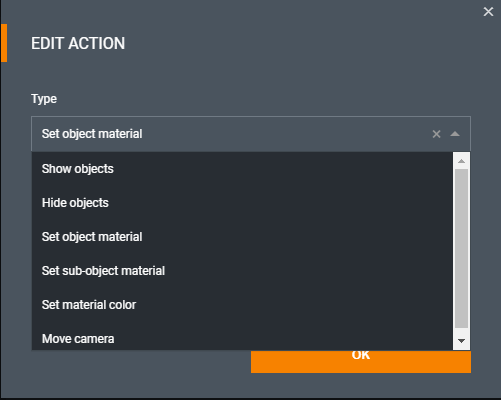Click the scrollbar down arrow
The image size is (501, 400).
coord(462,341)
